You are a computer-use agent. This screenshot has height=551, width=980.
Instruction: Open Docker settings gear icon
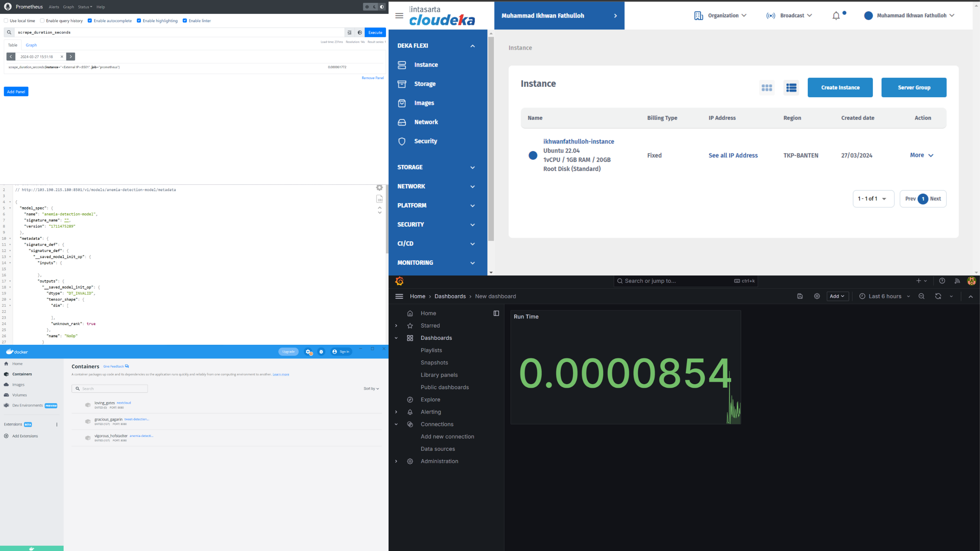(x=308, y=352)
